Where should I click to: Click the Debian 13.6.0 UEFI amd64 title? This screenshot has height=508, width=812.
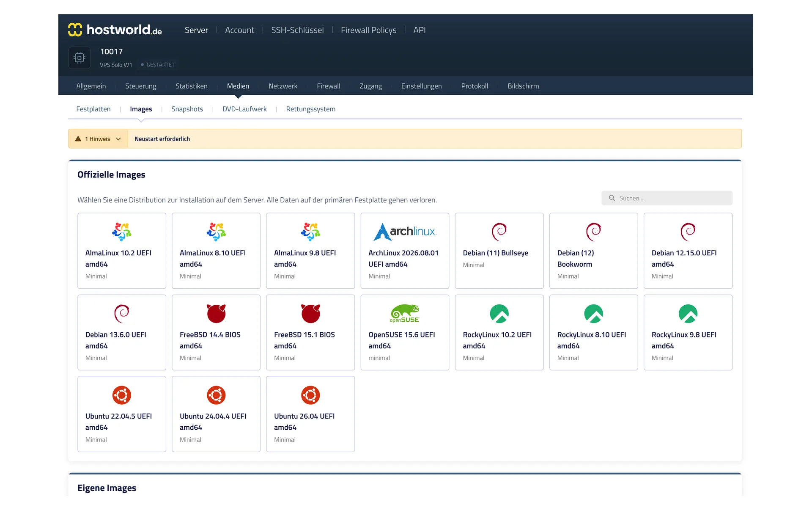[116, 340]
